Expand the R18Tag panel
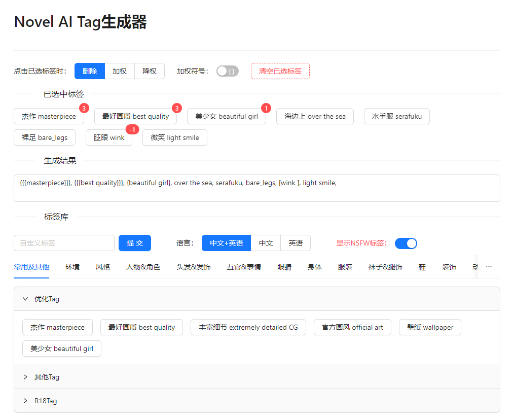The width and height of the screenshot is (514, 420). pyautogui.click(x=256, y=401)
